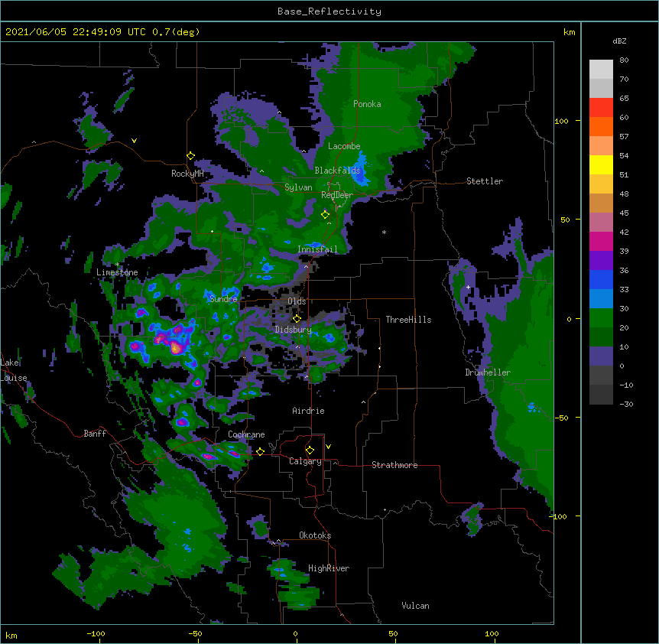The width and height of the screenshot is (659, 644).
Task: Click the 0 tick on bottom axis
Action: pyautogui.click(x=295, y=633)
